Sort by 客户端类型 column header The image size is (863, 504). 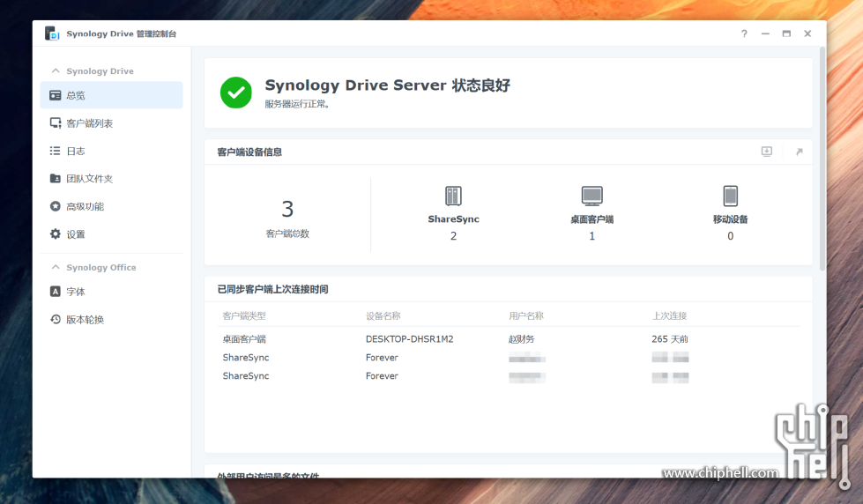click(x=244, y=315)
